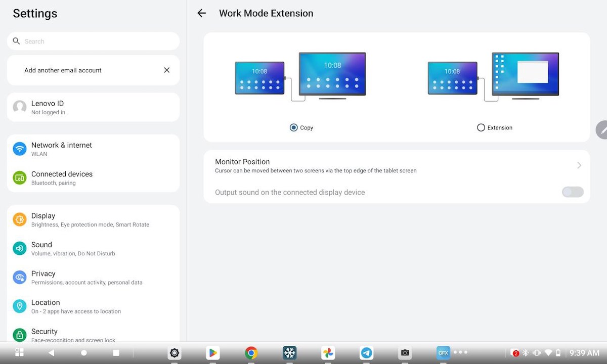Viewport: 607px width, 364px height.
Task: Click the 9:39 AM clock
Action: 584,353
